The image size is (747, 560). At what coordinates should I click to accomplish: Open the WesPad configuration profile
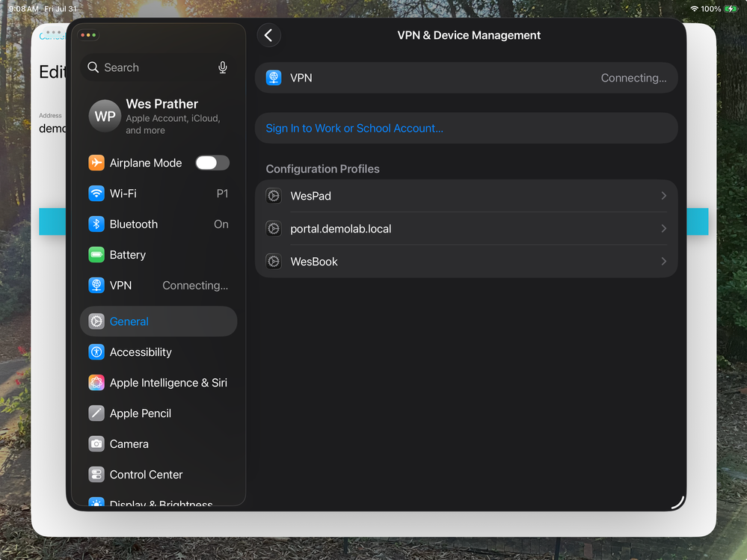coord(466,196)
